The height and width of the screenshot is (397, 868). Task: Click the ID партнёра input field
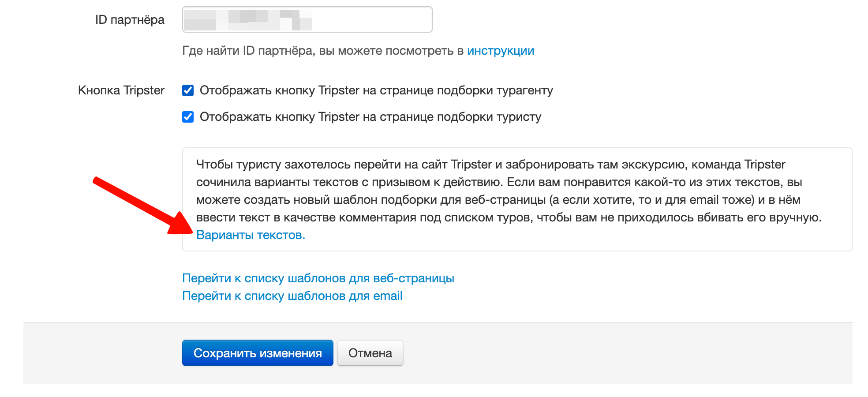coord(307,19)
